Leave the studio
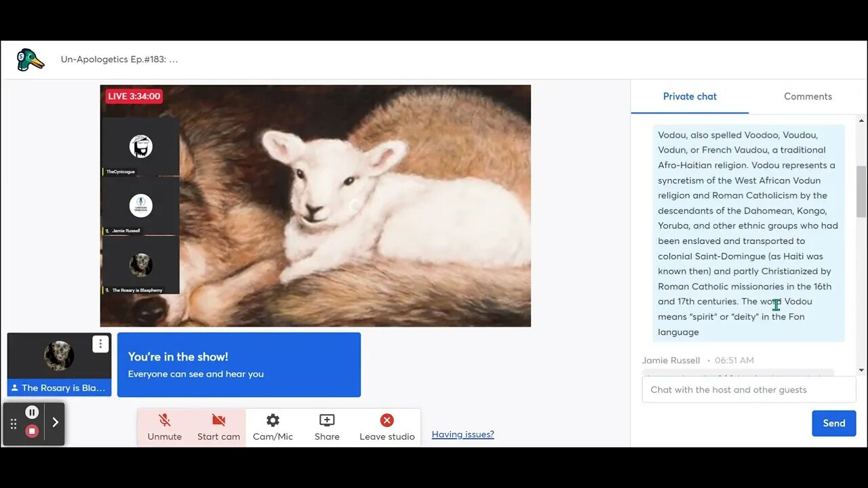Viewport: 868px width, 488px height. point(387,428)
